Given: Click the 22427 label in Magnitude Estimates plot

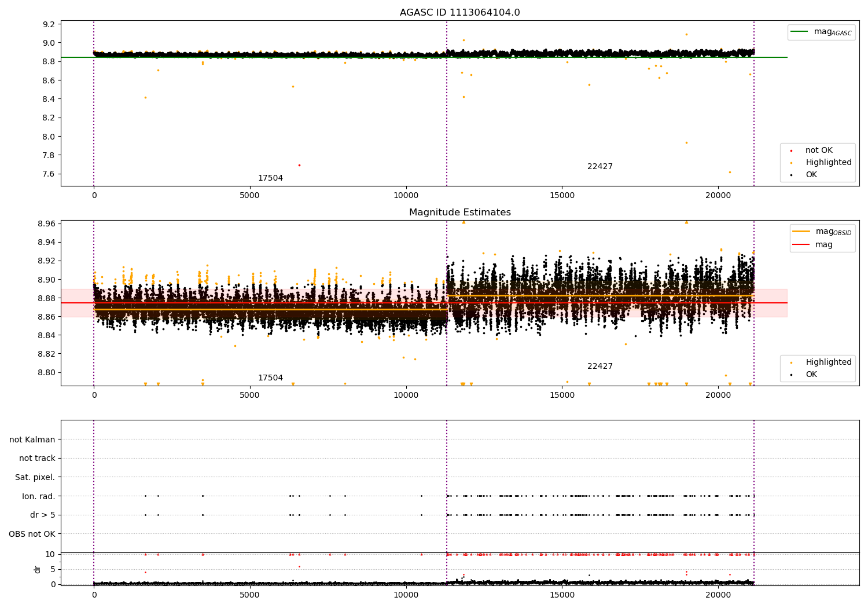Looking at the screenshot, I should 600,367.
